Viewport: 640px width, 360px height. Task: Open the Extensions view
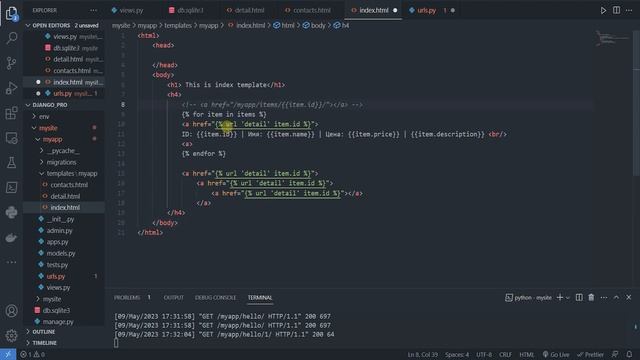click(11, 113)
